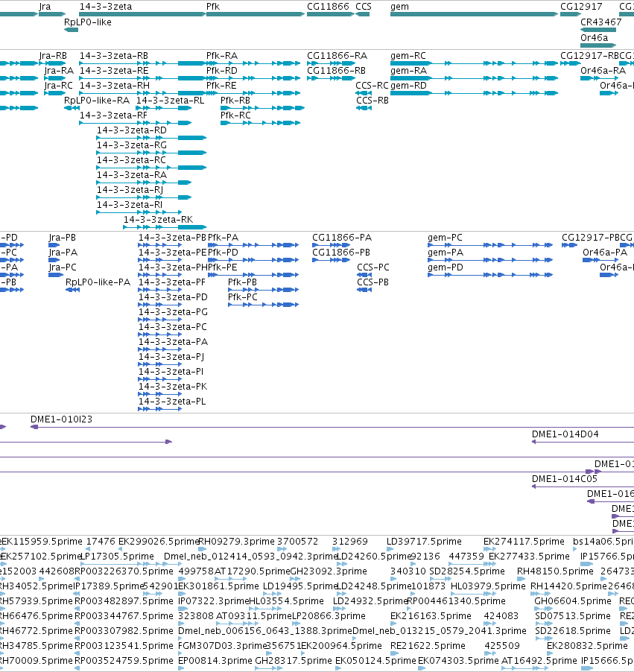Image resolution: width=634 pixels, height=672 pixels.
Task: Select protein Pfk-PA
Action: coord(223,238)
